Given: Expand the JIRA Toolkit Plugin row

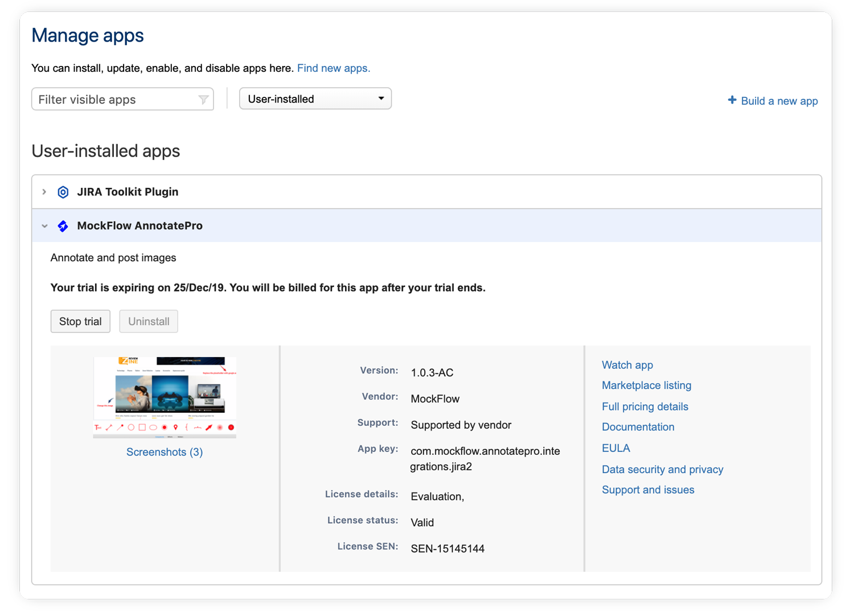Looking at the screenshot, I should pyautogui.click(x=44, y=192).
